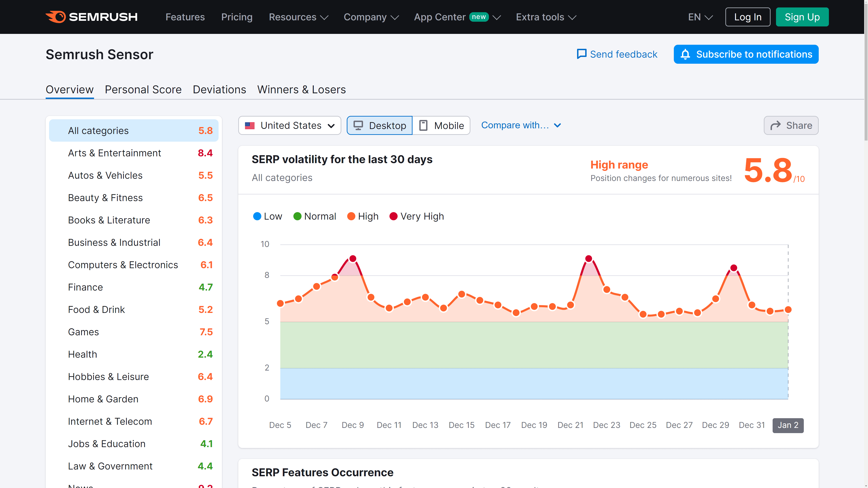Click the bell icon in Subscribe button

[685, 54]
